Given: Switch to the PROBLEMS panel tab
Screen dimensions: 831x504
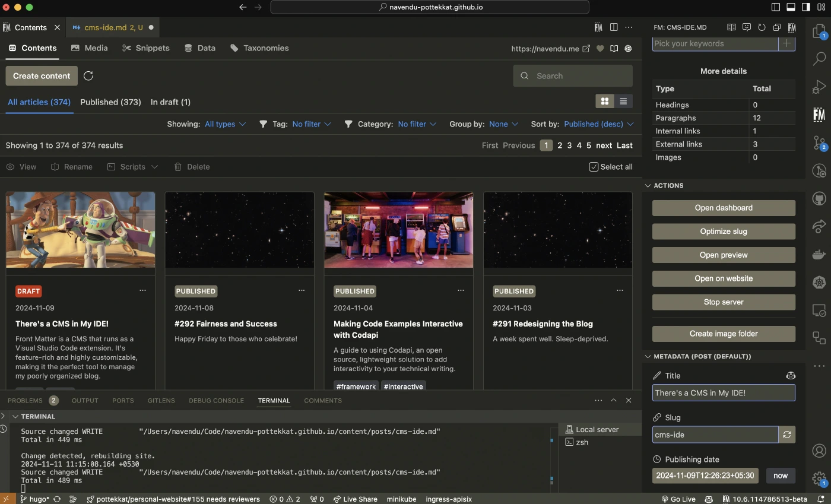Looking at the screenshot, I should coord(25,401).
